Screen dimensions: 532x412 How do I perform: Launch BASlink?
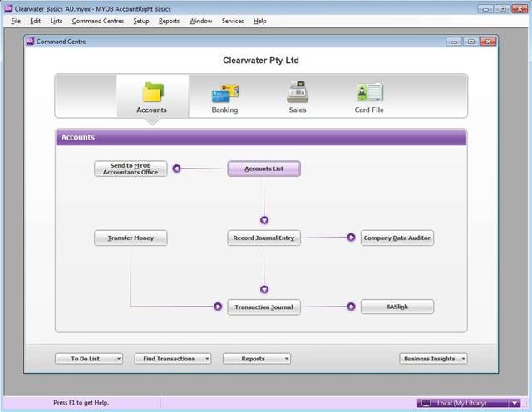pos(397,307)
